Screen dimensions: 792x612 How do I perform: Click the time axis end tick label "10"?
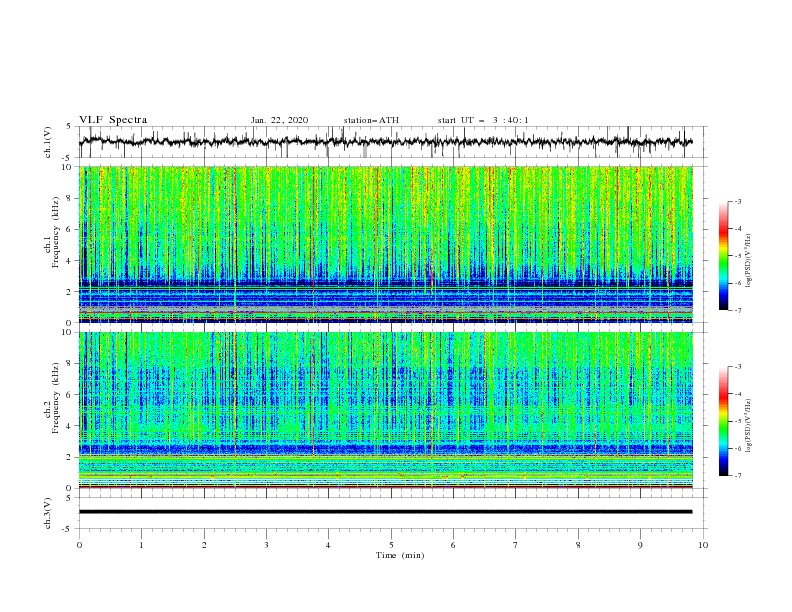pos(703,545)
